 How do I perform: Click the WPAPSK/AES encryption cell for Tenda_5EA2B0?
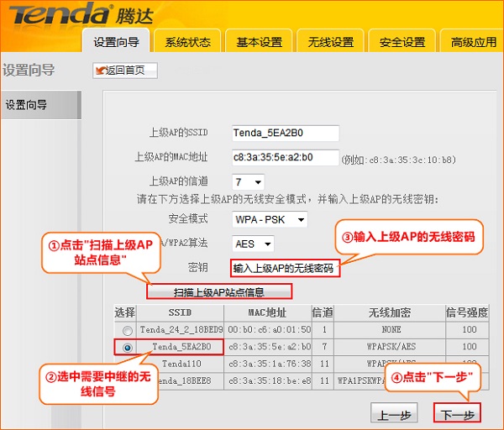coord(391,347)
